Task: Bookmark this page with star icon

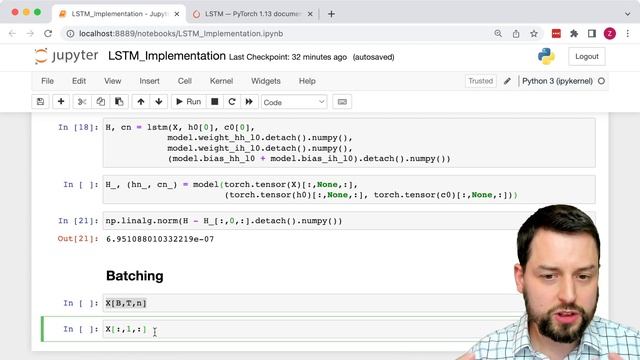Action: (534, 33)
